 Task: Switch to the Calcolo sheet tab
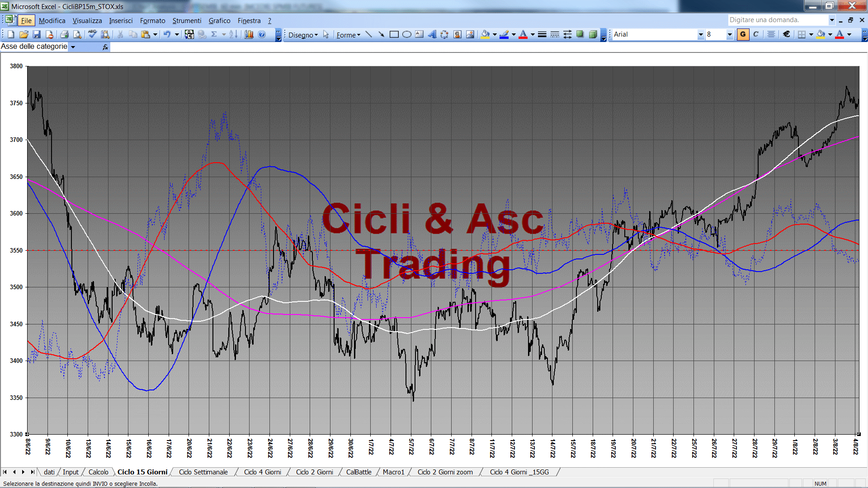[98, 472]
